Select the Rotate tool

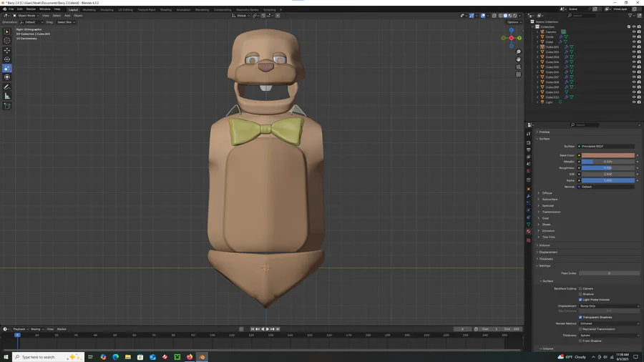7,59
